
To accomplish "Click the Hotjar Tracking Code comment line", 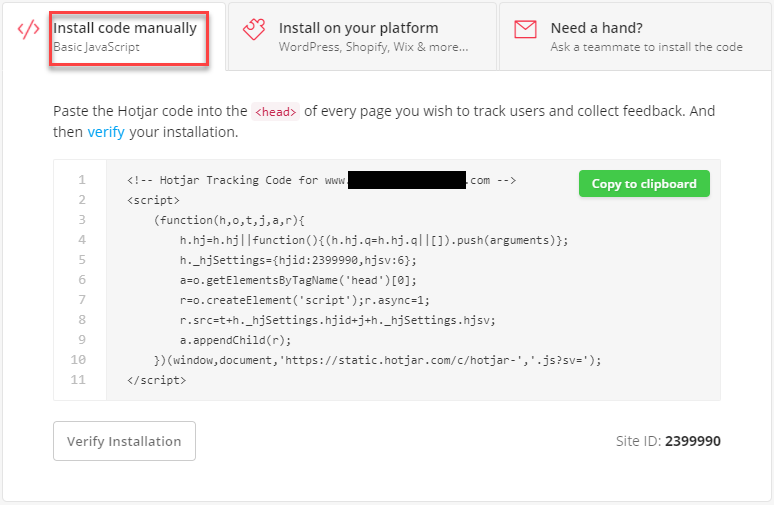I will 321,180.
